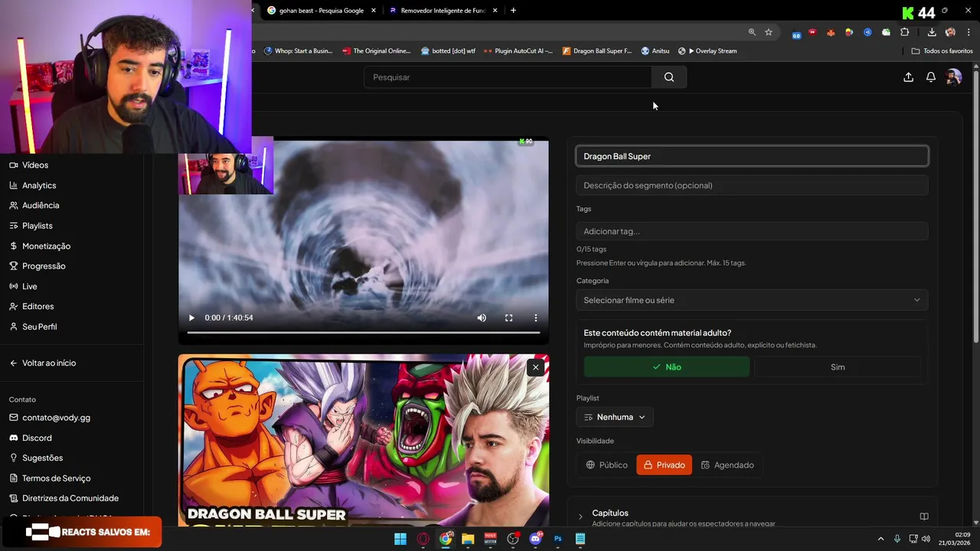
Task: Click the video progress bar
Action: click(364, 333)
